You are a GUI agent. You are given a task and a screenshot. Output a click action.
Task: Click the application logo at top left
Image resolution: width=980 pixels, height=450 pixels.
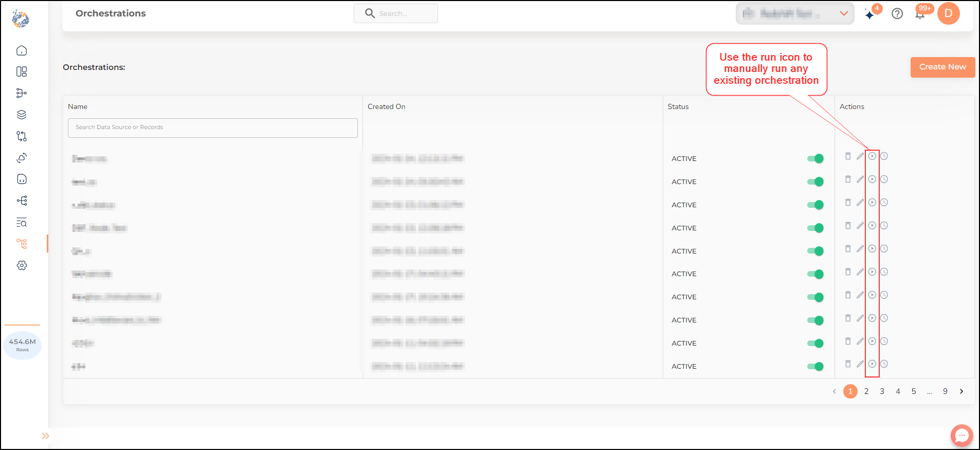[x=21, y=19]
